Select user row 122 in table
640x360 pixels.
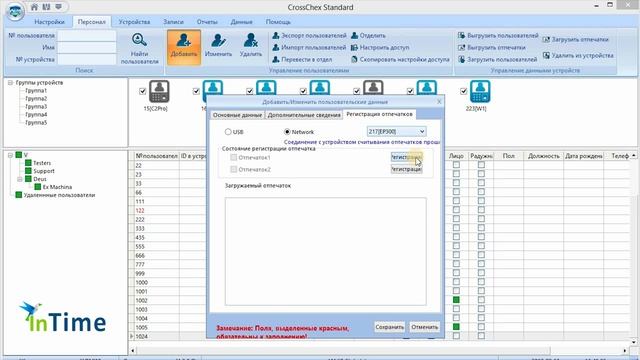[x=140, y=210]
